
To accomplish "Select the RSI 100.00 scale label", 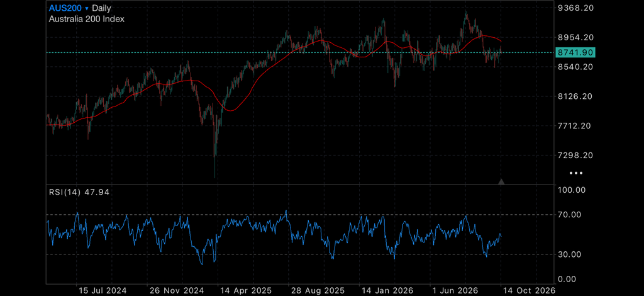I will pos(572,190).
